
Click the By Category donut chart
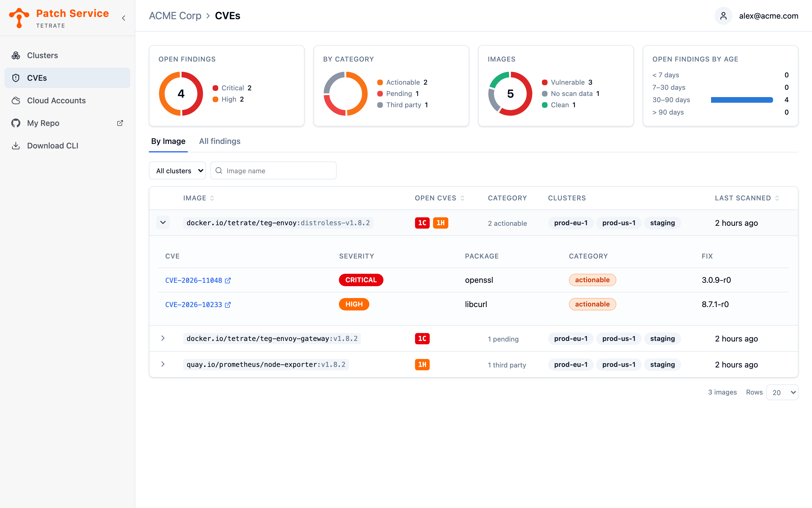346,94
